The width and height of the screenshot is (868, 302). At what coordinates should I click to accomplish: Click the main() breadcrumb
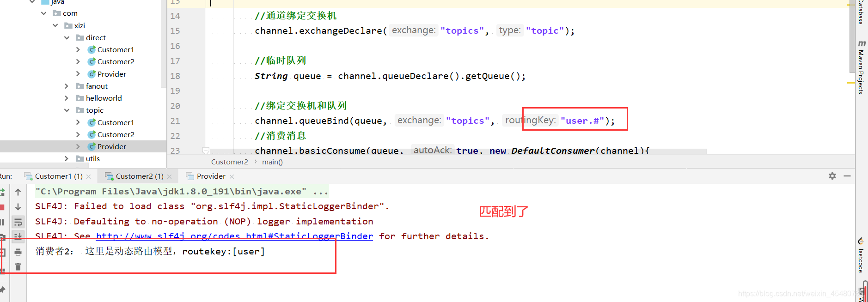tap(272, 162)
